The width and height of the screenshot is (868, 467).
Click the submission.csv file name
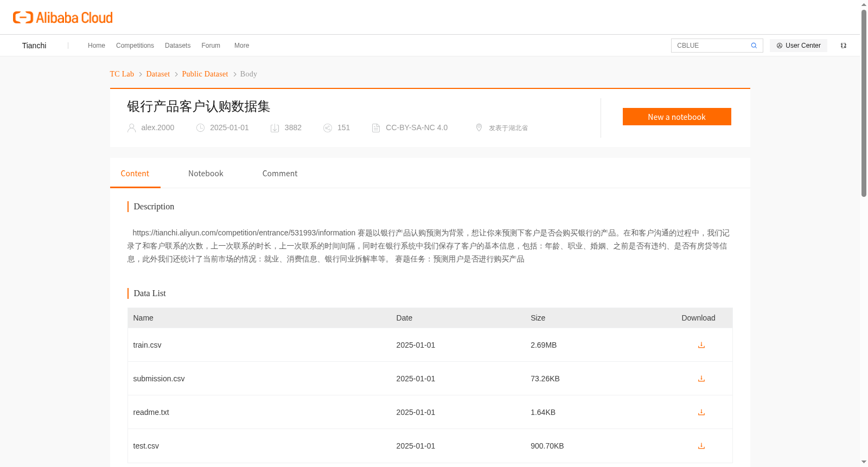[159, 379]
